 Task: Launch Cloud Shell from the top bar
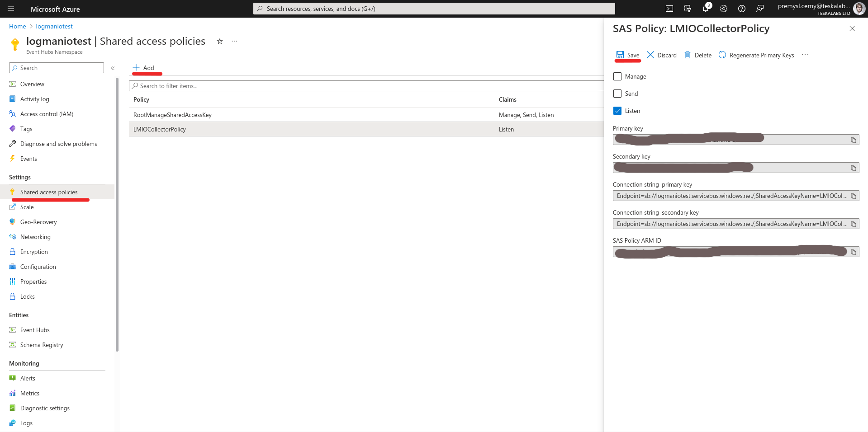tap(669, 9)
